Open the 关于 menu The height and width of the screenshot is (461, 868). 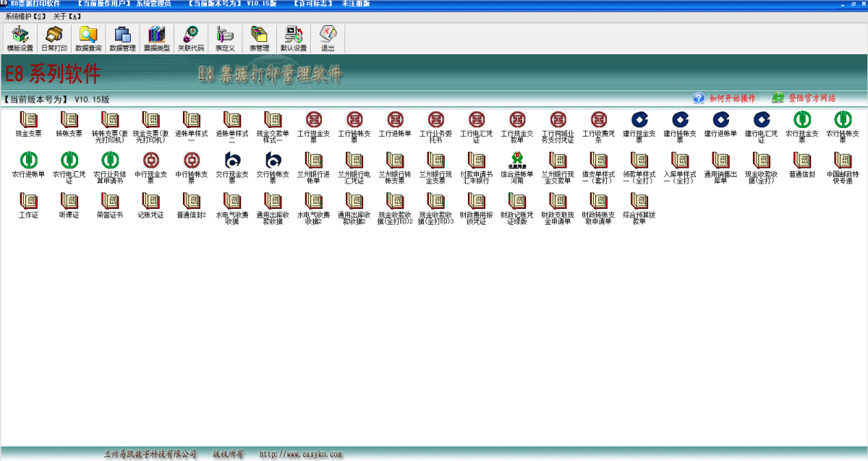(x=67, y=15)
